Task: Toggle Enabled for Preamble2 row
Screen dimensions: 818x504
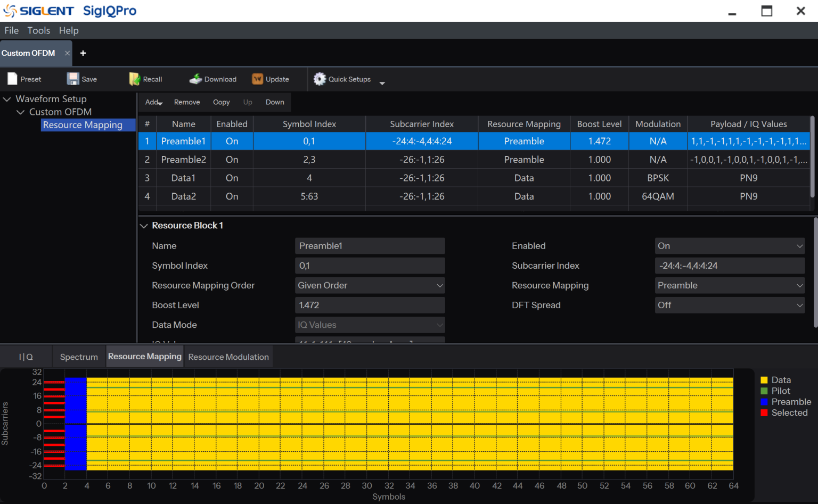Action: [232, 159]
